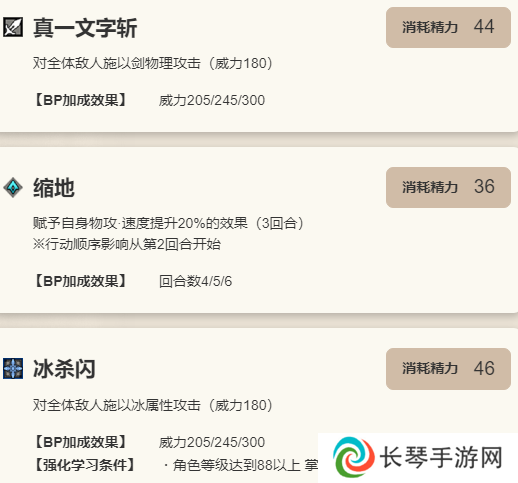The height and width of the screenshot is (483, 518).
Task: Click the 消耗精力 46 badge
Action: pyautogui.click(x=448, y=369)
